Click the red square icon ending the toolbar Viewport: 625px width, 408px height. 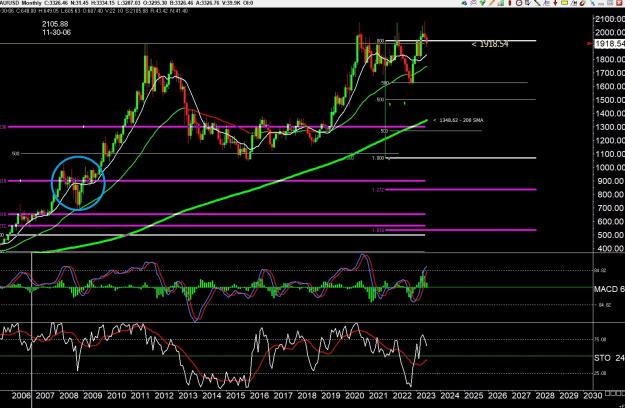pyautogui.click(x=619, y=3)
